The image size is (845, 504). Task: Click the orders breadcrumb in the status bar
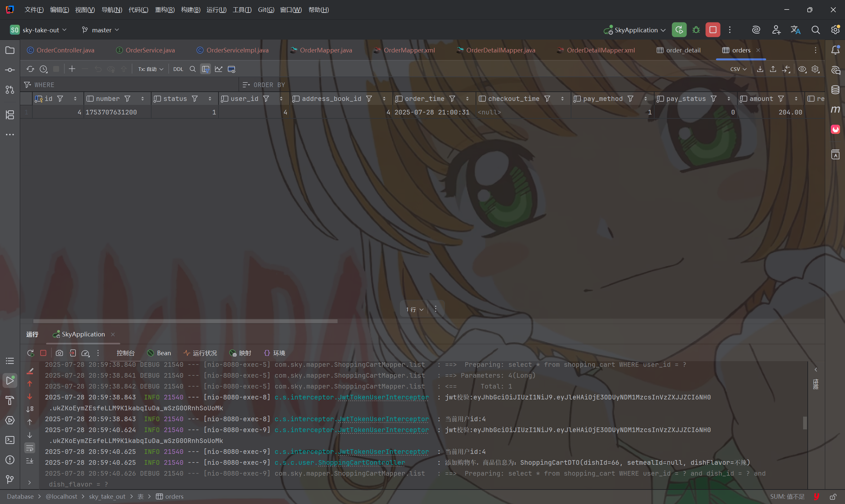(x=174, y=496)
